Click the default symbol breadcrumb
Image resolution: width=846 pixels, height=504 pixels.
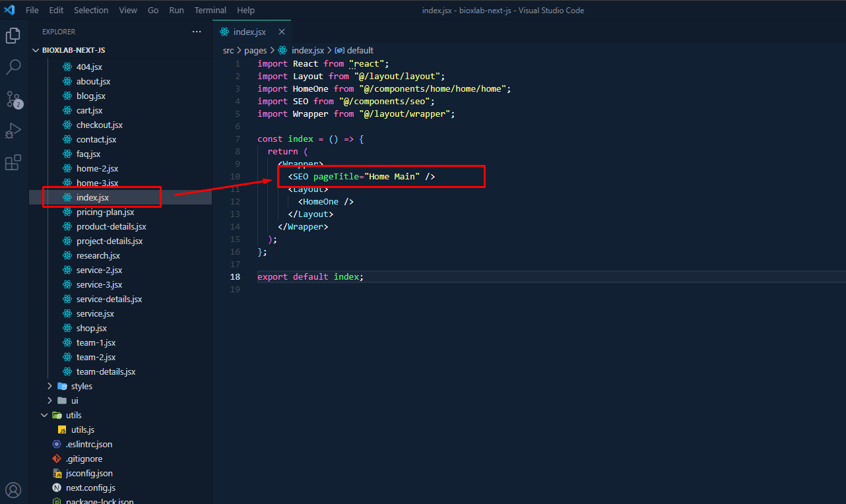(360, 50)
